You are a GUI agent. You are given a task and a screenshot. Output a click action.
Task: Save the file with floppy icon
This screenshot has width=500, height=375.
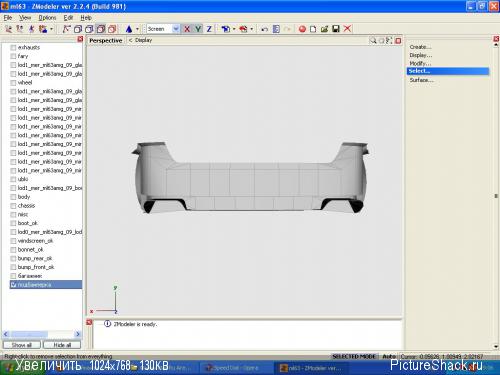click(x=336, y=29)
